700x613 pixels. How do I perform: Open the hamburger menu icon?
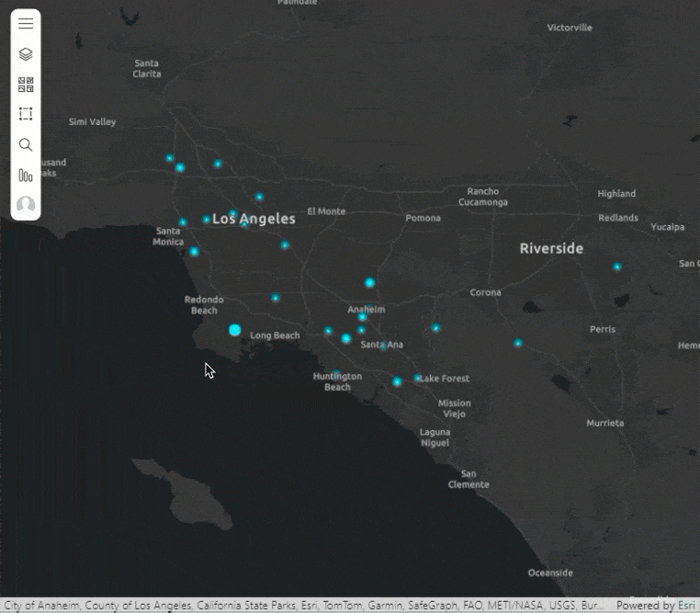pyautogui.click(x=26, y=23)
